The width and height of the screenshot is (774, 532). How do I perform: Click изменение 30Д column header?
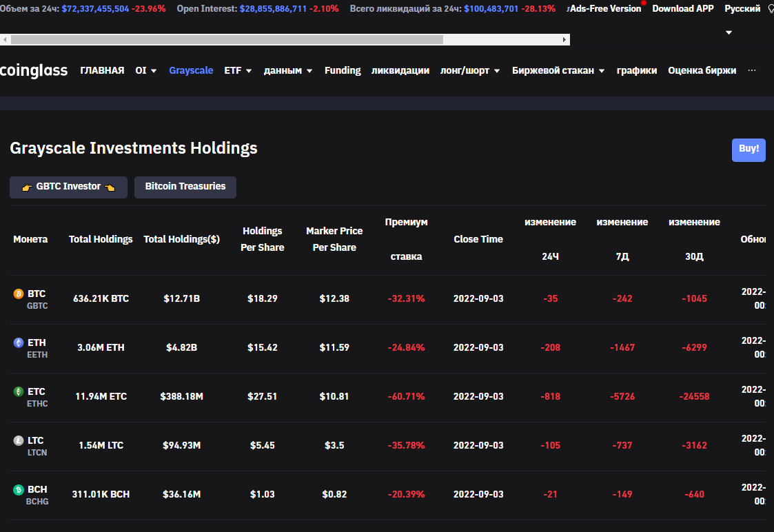pyautogui.click(x=694, y=239)
